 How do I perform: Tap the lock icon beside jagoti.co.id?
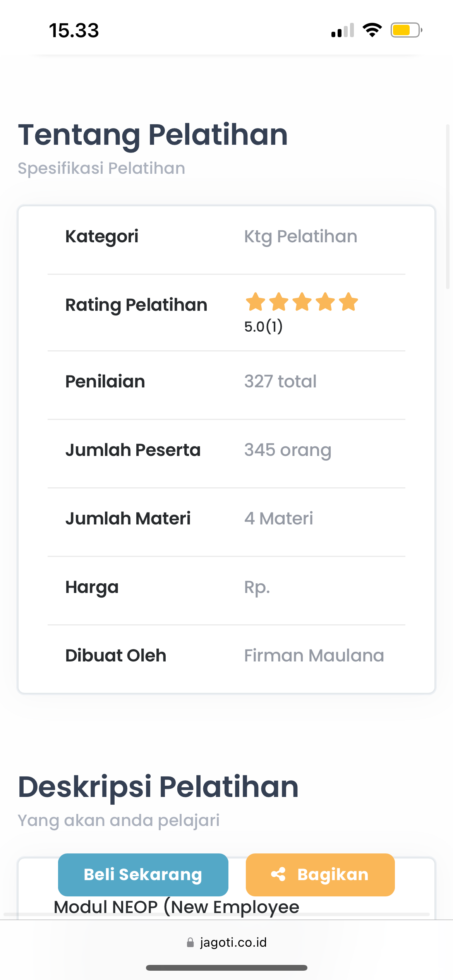(x=190, y=942)
